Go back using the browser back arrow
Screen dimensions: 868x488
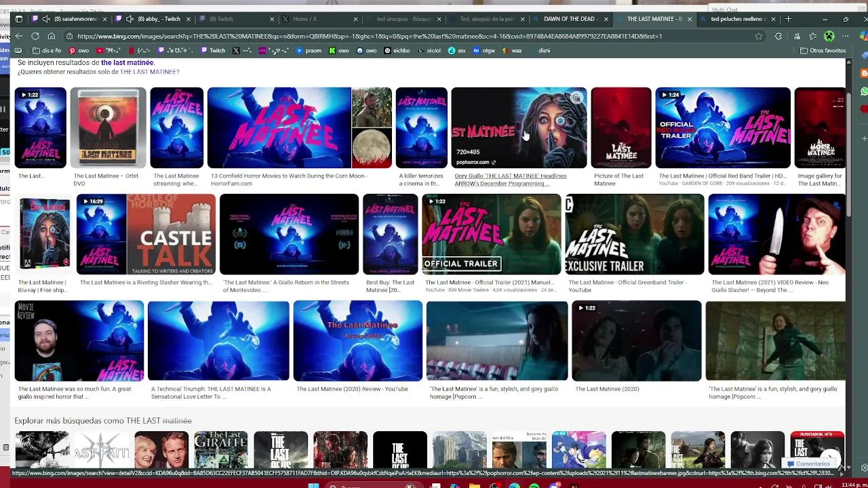pos(18,36)
